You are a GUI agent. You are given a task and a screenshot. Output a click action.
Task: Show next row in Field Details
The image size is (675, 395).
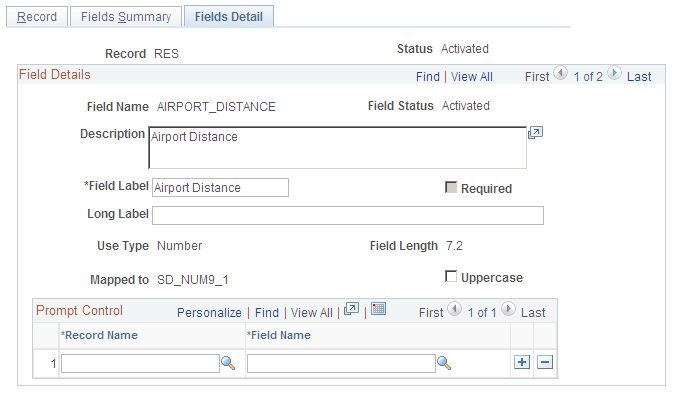pos(614,73)
